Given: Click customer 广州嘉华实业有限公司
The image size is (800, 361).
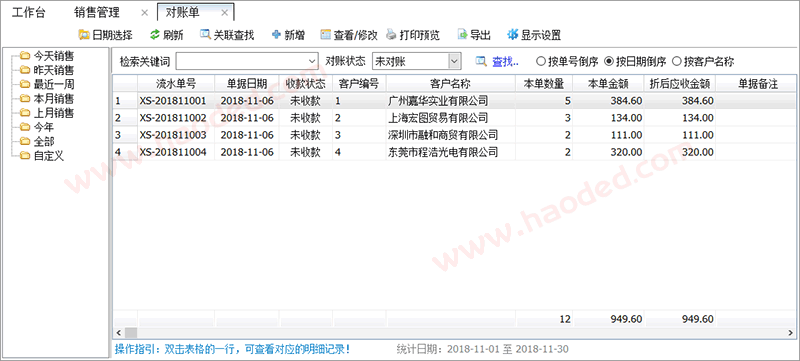Looking at the screenshot, I should click(438, 101).
